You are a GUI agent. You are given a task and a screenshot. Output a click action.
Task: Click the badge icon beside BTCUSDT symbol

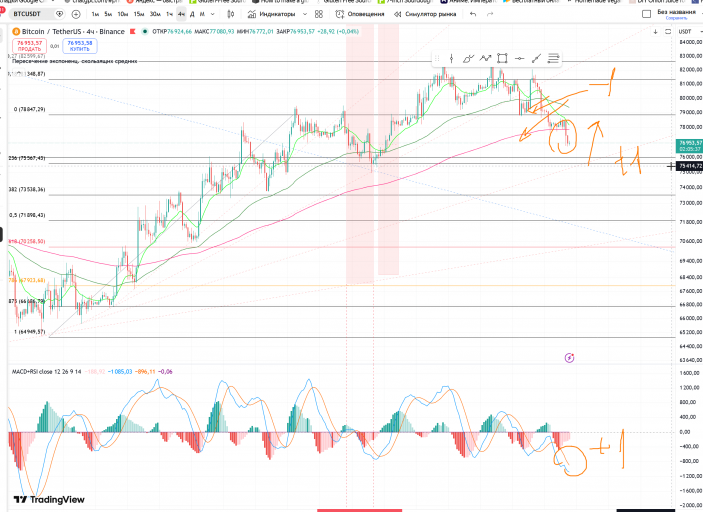pyautogui.click(x=59, y=14)
